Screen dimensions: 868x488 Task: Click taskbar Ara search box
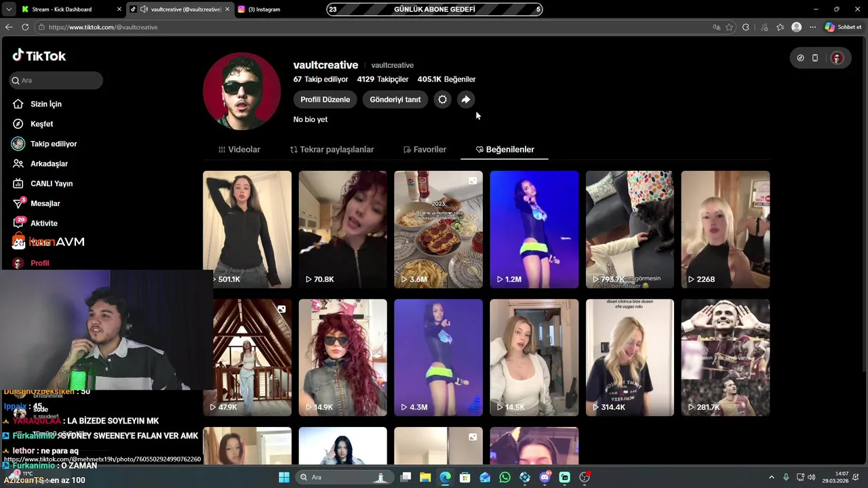[344, 477]
